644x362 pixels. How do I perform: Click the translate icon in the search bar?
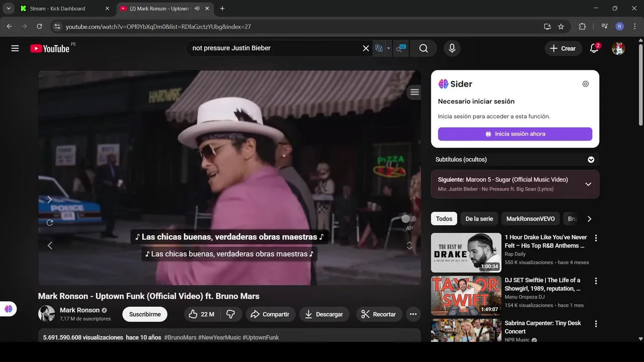click(x=379, y=48)
